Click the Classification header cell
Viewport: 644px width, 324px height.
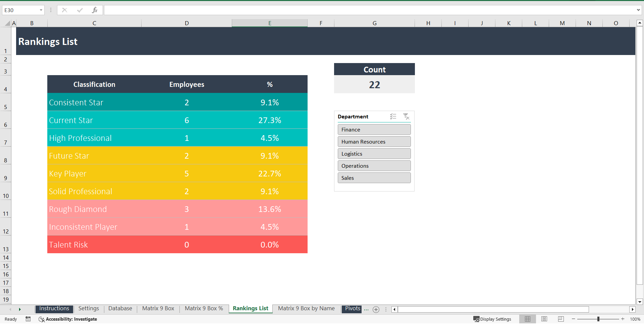pyautogui.click(x=94, y=84)
